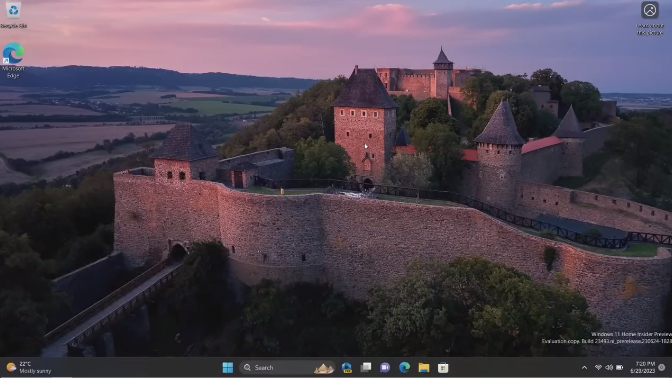
Task: Click the battery status tray icon
Action: click(619, 367)
